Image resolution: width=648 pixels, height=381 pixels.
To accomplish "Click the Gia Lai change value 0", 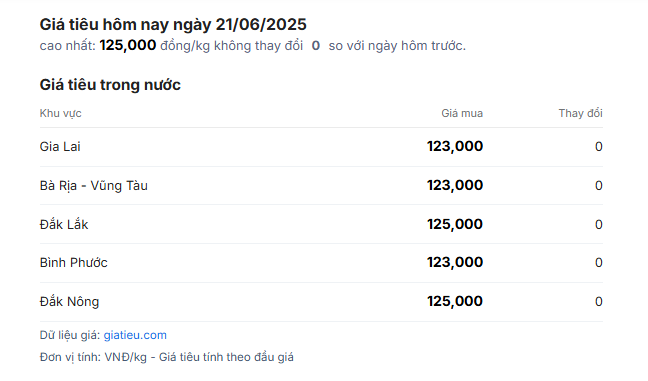I will (x=598, y=147).
